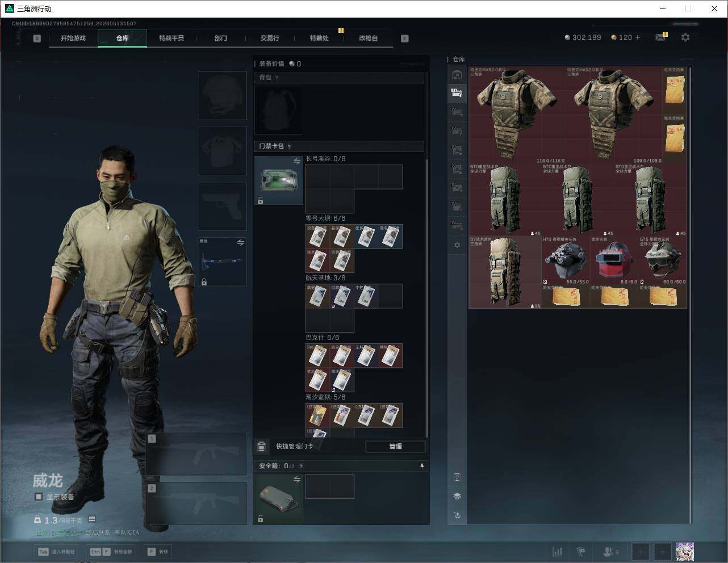Switch to the 仓库 tab
728x563 pixels.
122,38
